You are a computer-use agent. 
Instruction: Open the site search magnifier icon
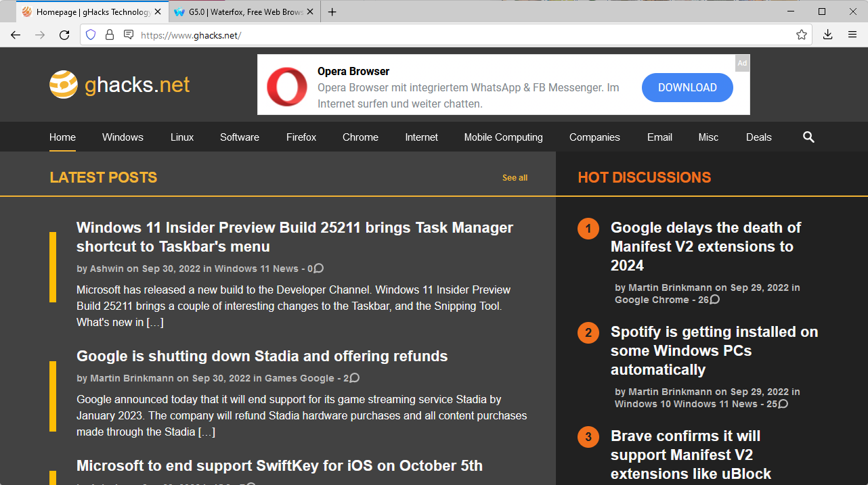tap(808, 137)
